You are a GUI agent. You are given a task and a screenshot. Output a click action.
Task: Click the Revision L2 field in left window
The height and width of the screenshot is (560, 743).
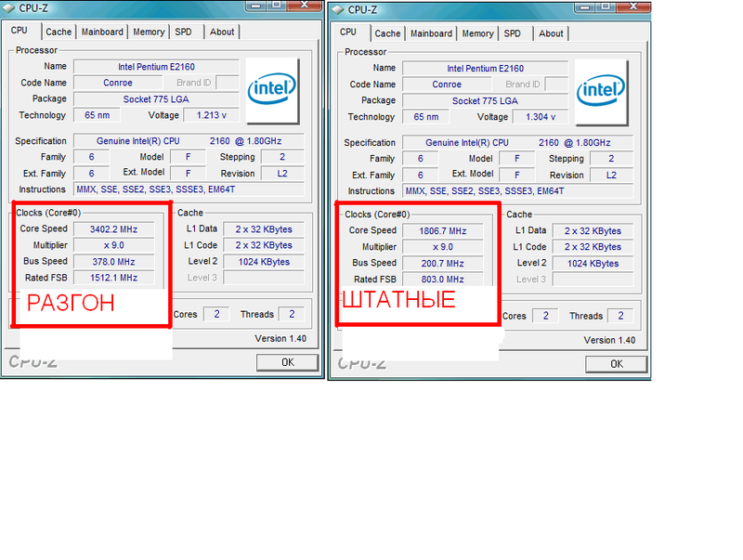coord(282,174)
